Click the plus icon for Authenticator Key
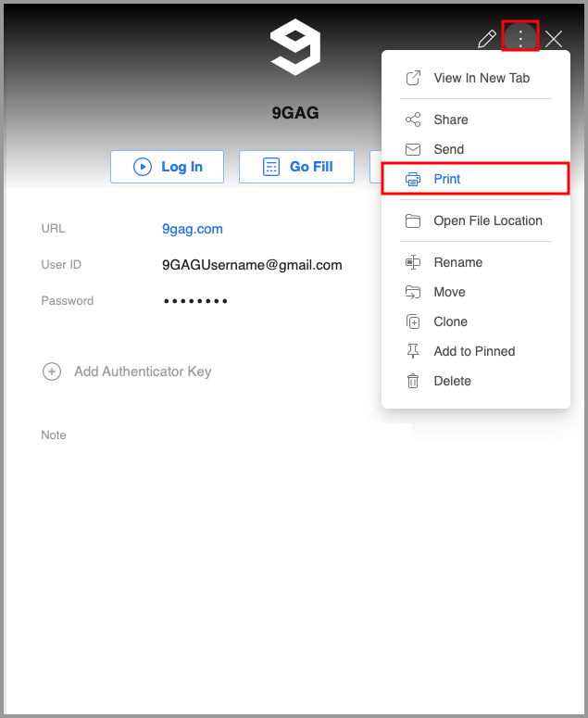The height and width of the screenshot is (718, 588). 52,372
